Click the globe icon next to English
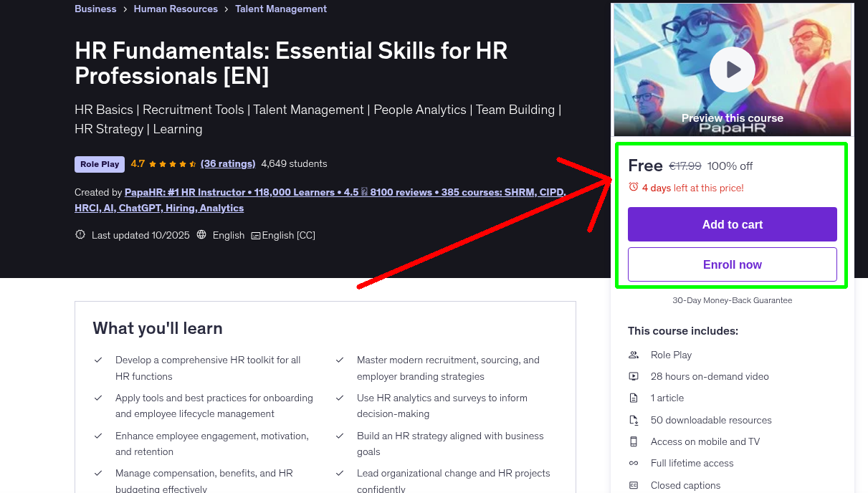This screenshot has height=493, width=868. (201, 235)
